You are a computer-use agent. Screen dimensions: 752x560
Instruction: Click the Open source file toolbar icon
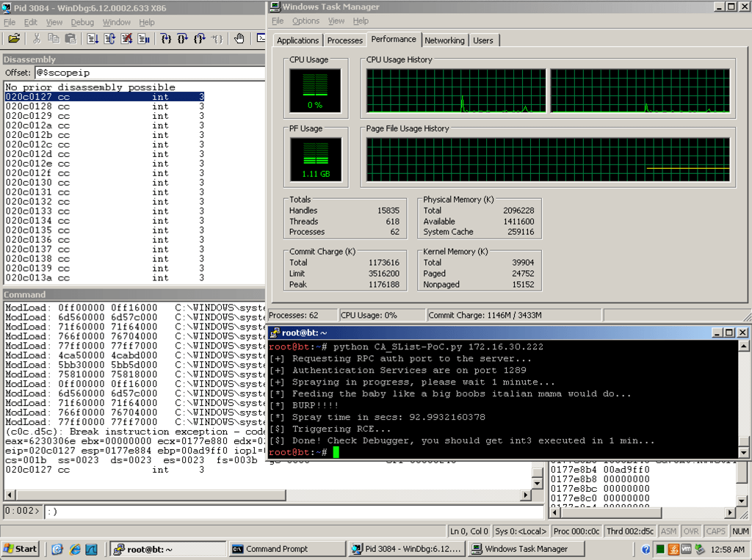pyautogui.click(x=13, y=38)
